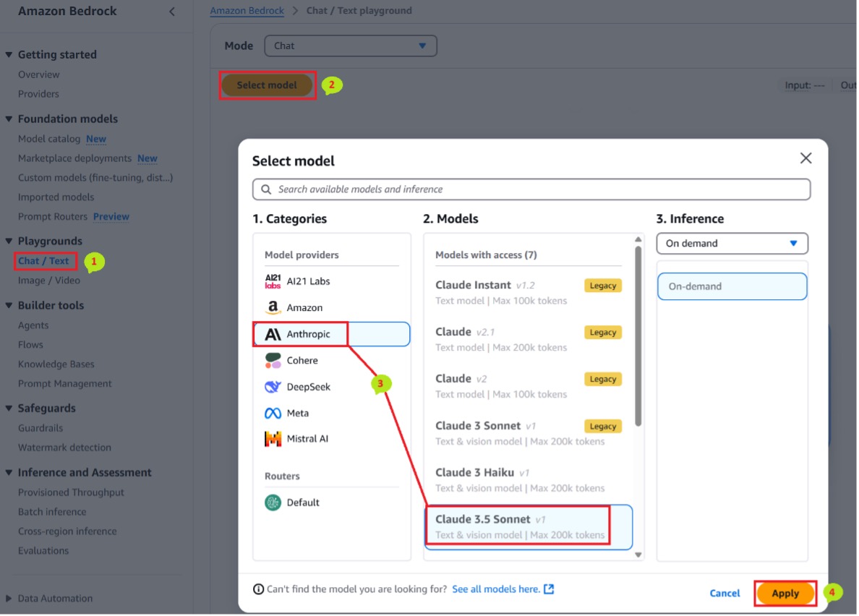Open Image / Video playground
This screenshot has width=859, height=616.
click(x=48, y=281)
